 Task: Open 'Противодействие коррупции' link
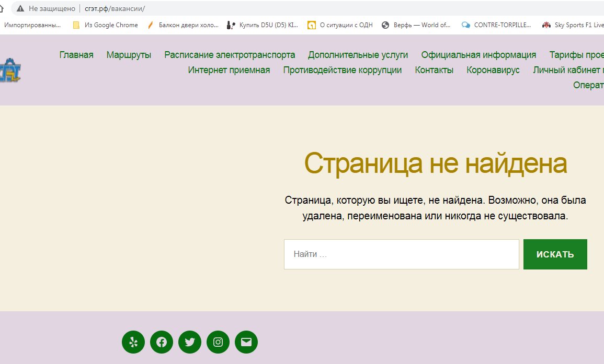pos(343,70)
